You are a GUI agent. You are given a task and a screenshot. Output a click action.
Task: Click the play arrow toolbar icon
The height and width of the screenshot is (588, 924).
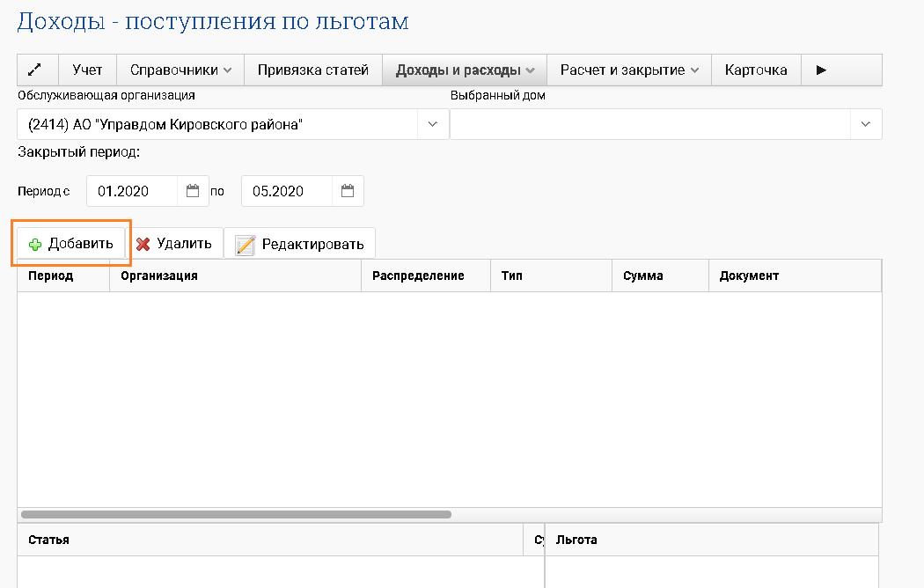(x=821, y=70)
